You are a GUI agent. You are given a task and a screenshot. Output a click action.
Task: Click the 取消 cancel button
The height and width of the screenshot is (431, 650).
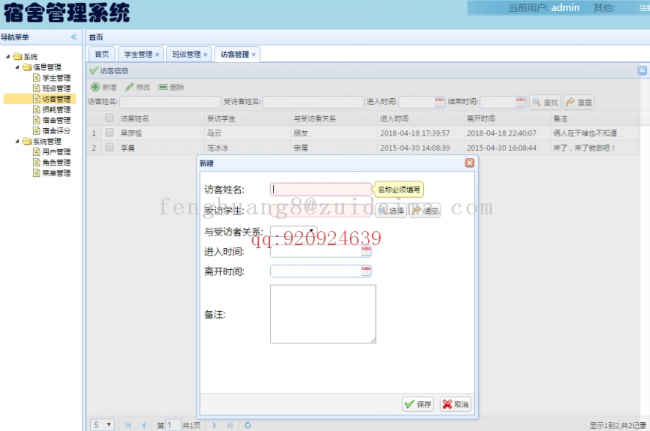click(455, 404)
